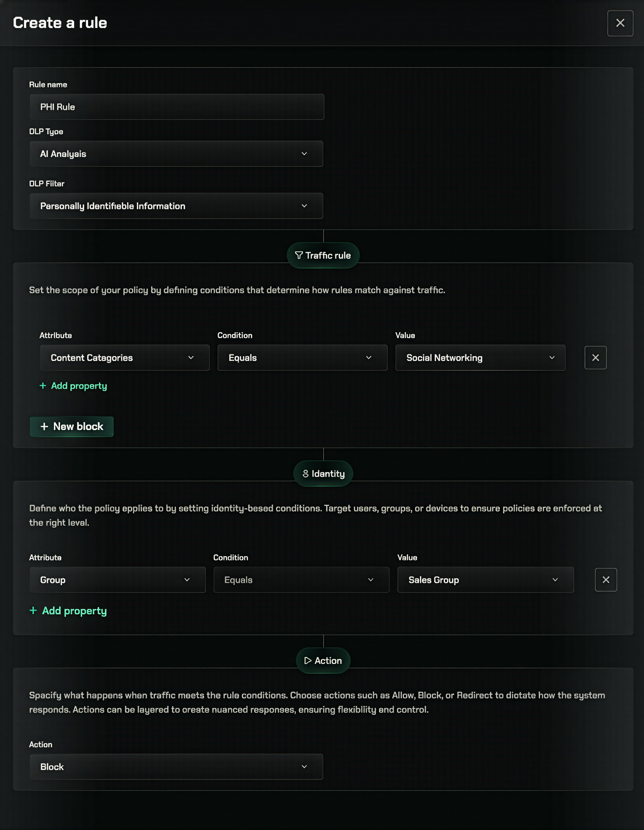The height and width of the screenshot is (830, 644).
Task: Click the plus icon on New block button
Action: (x=44, y=426)
